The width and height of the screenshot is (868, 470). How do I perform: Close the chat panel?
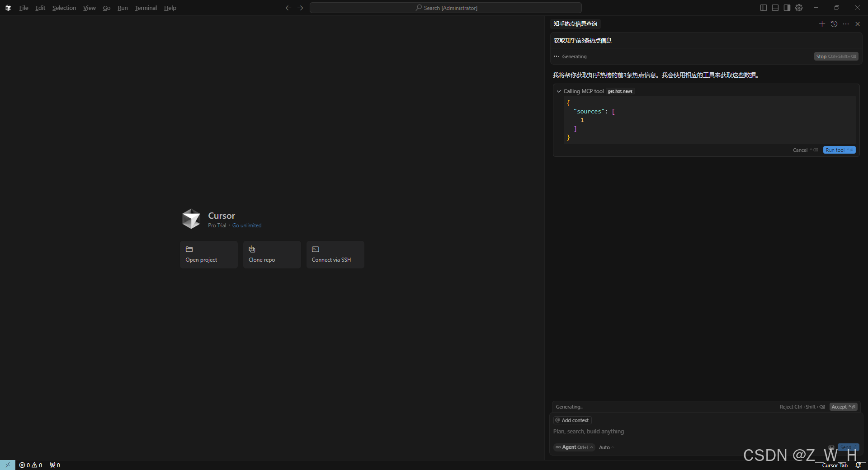[858, 24]
